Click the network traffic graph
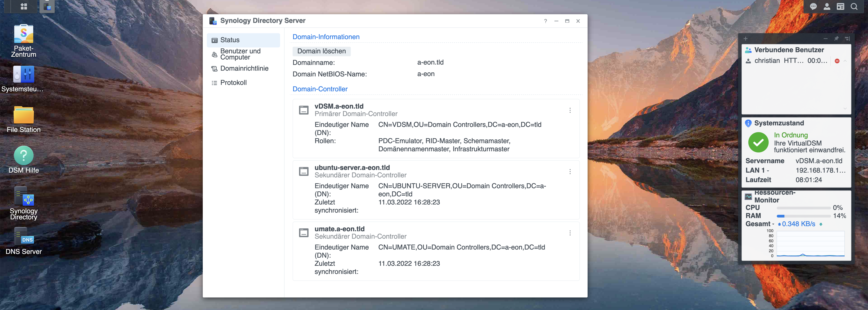Viewport: 868px width, 310px height. tap(810, 244)
